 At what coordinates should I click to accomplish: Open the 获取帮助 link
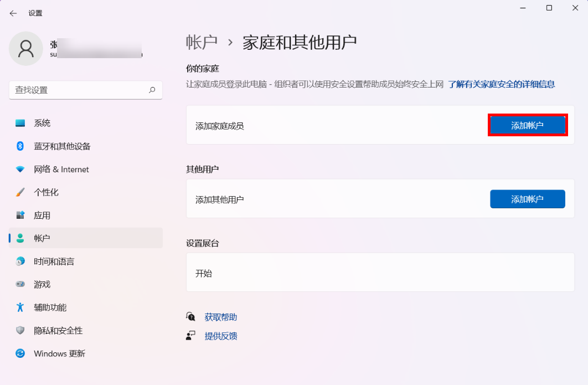[x=220, y=317]
